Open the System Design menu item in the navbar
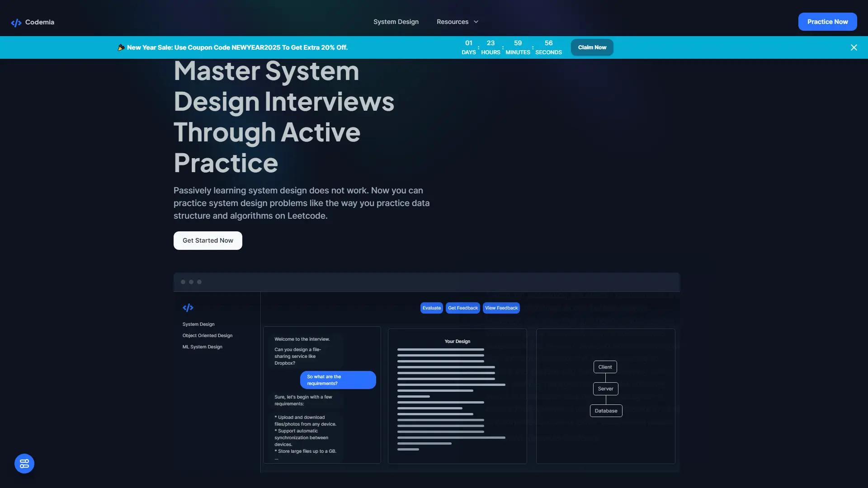Viewport: 868px width, 488px height. click(396, 21)
